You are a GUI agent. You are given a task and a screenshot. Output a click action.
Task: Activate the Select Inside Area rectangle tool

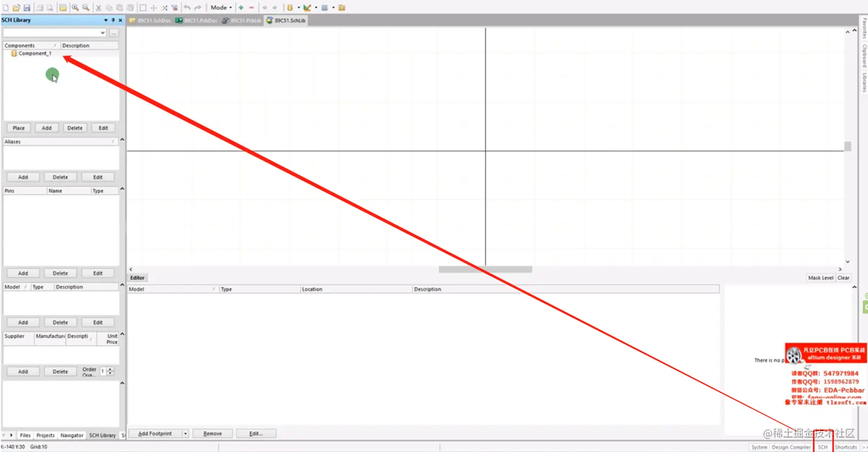[143, 7]
